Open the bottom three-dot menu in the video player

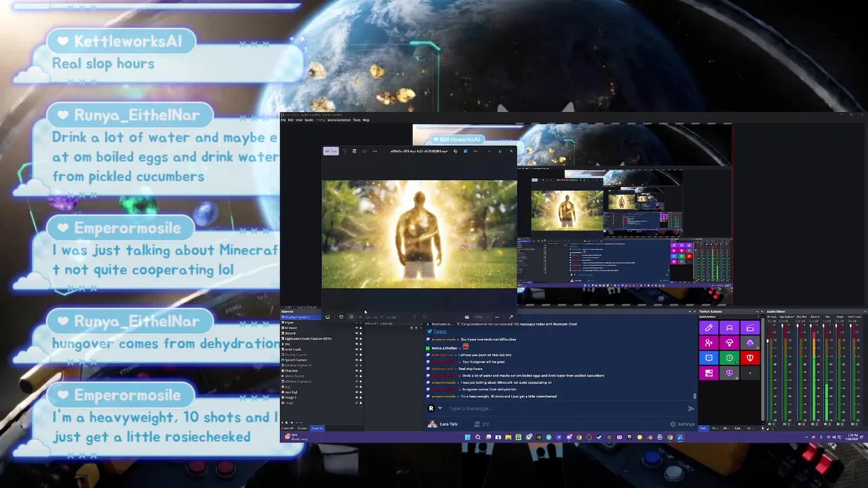coord(497,317)
